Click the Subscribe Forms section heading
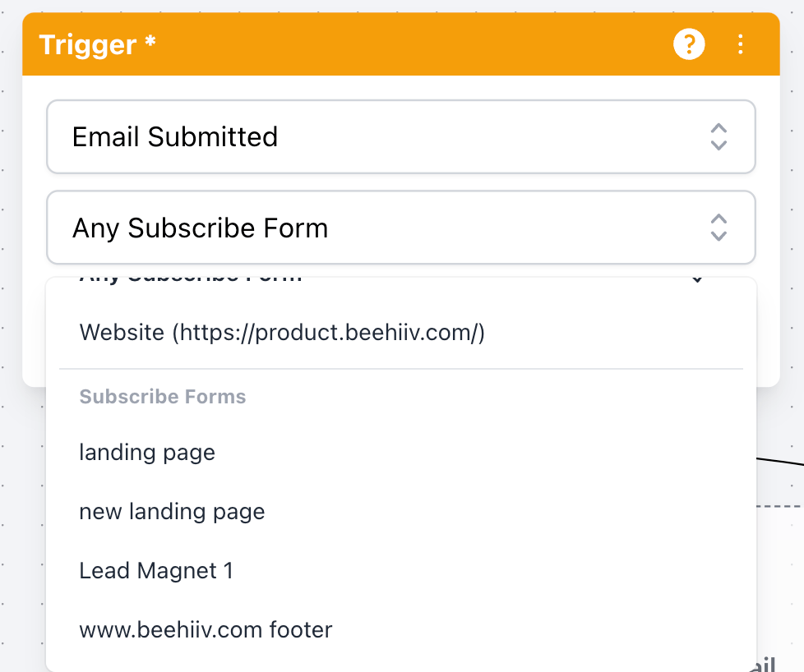Screen dimensions: 804x672 coord(163,397)
